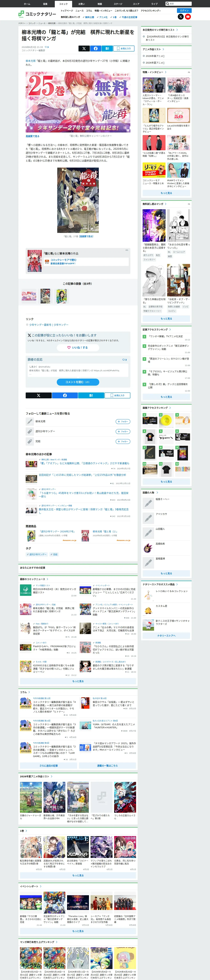Expand the 記事アクセスランキング heading chevron
The image size is (210, 980).
(x=170, y=329)
